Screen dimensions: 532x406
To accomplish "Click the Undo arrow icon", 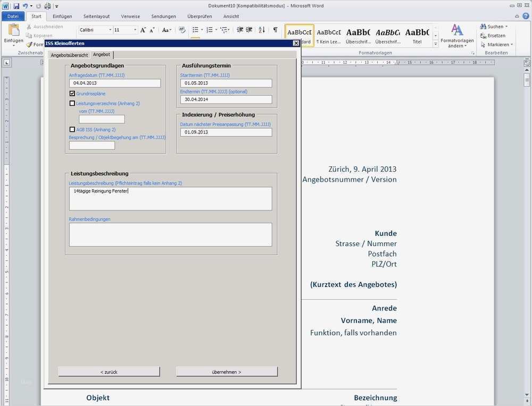I will [25, 6].
